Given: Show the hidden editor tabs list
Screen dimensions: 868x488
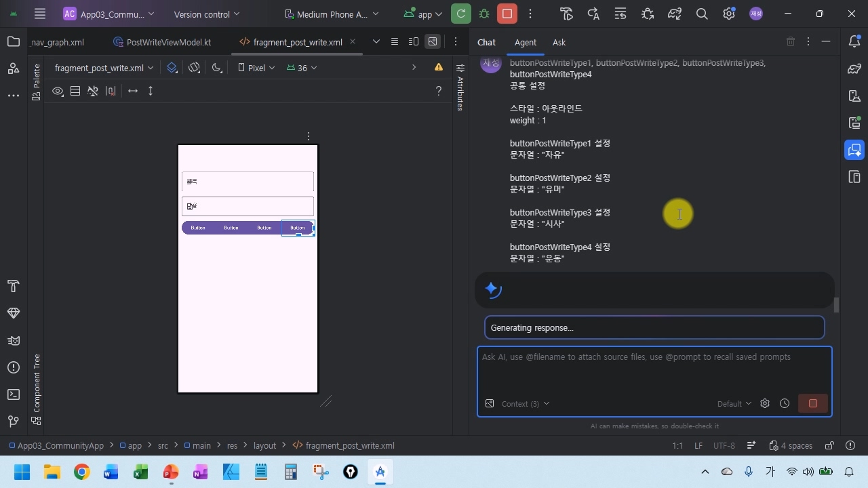Looking at the screenshot, I should [x=376, y=42].
